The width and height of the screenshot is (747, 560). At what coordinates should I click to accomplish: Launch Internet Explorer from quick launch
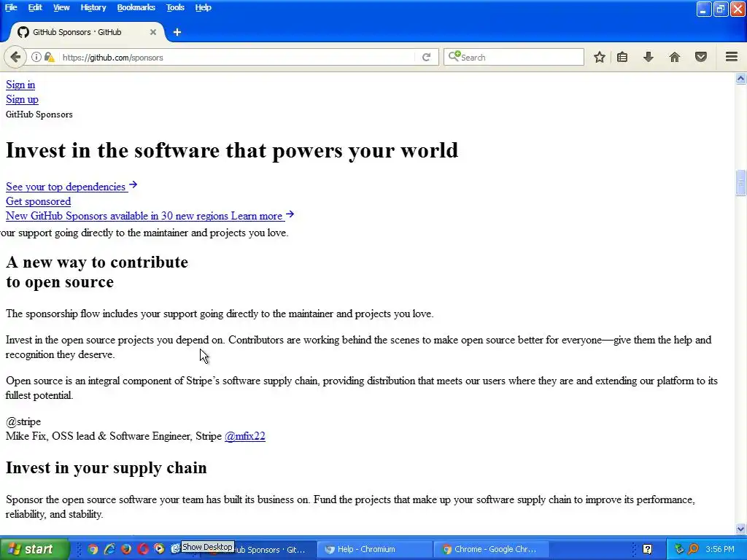coord(109,549)
